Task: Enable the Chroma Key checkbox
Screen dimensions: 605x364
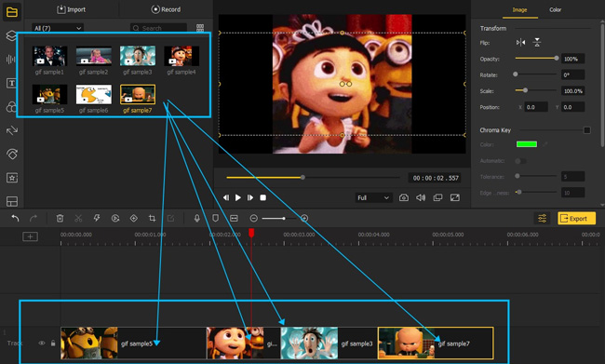Action: point(587,130)
